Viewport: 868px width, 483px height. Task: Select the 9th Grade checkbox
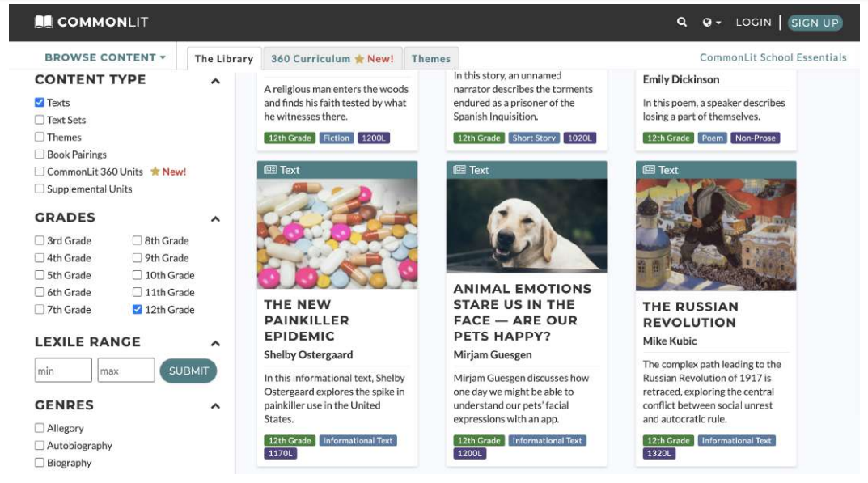138,257
